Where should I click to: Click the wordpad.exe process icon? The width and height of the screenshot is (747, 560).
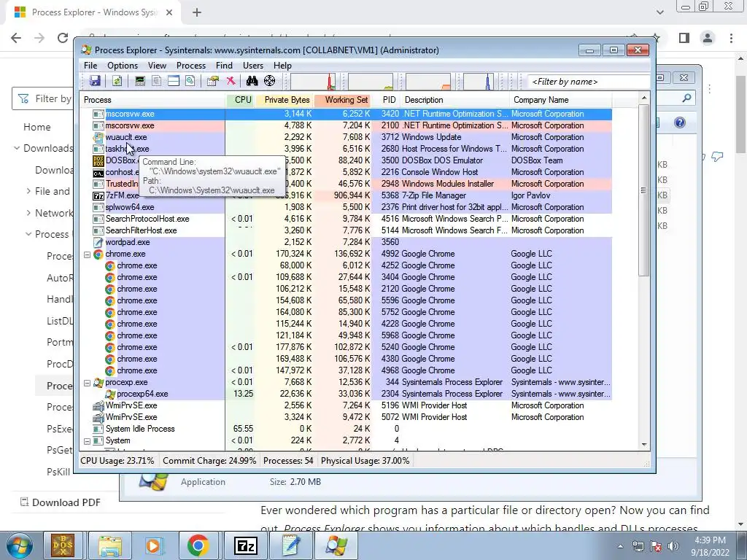tap(98, 242)
